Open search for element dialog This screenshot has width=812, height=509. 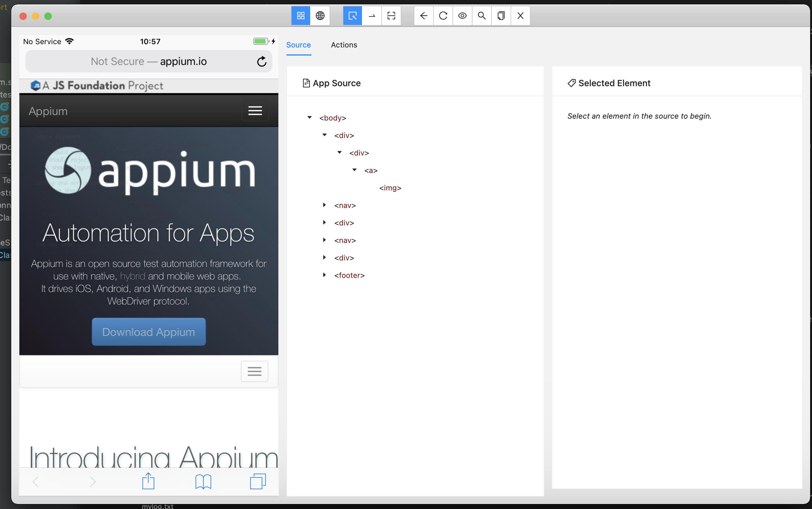tap(482, 16)
